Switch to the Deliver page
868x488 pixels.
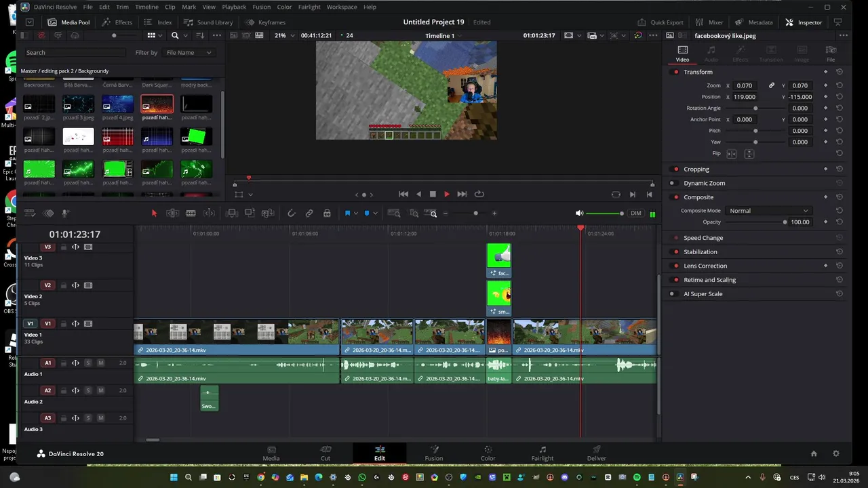point(597,453)
